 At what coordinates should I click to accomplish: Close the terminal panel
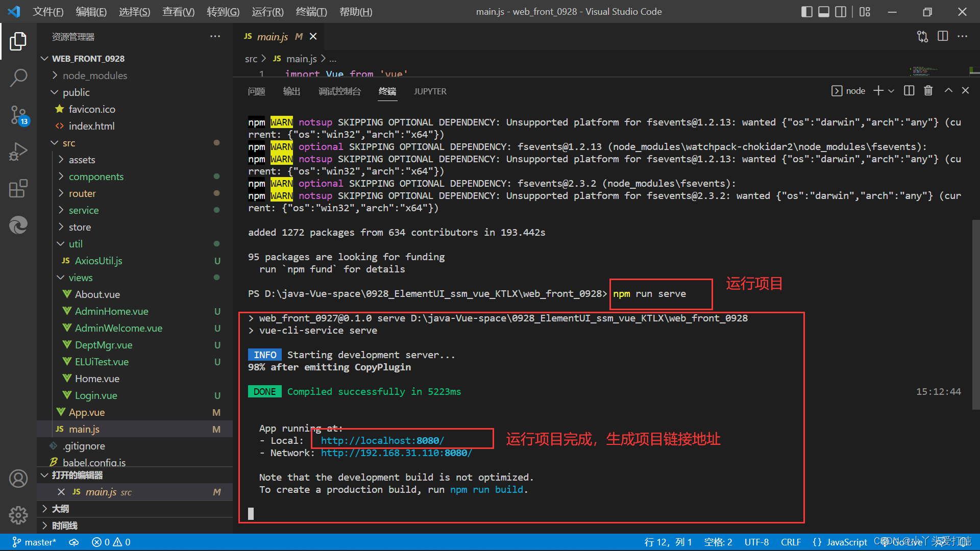[965, 91]
